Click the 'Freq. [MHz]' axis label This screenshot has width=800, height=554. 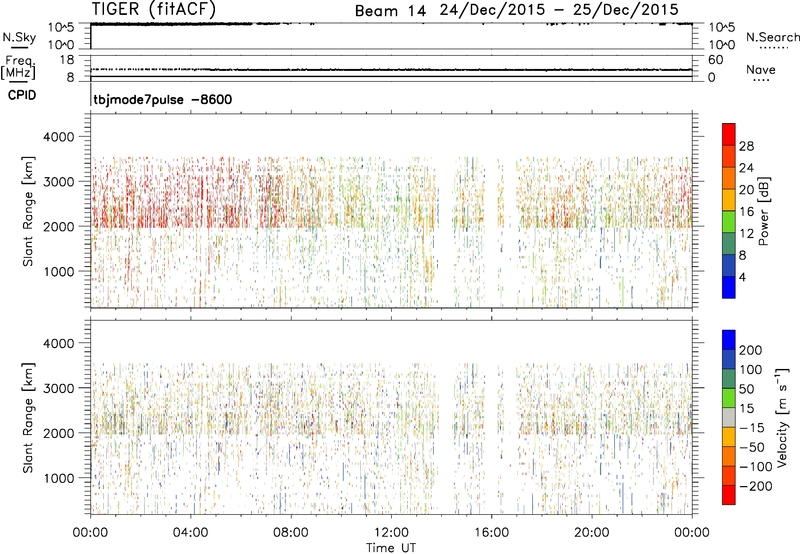click(x=18, y=67)
